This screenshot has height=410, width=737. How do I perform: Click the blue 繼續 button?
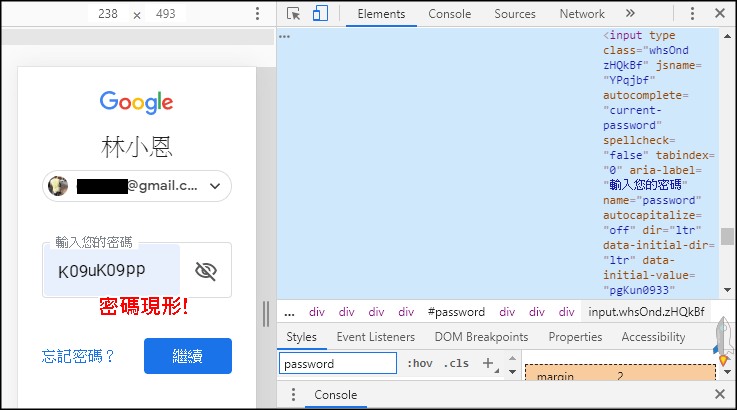[187, 356]
